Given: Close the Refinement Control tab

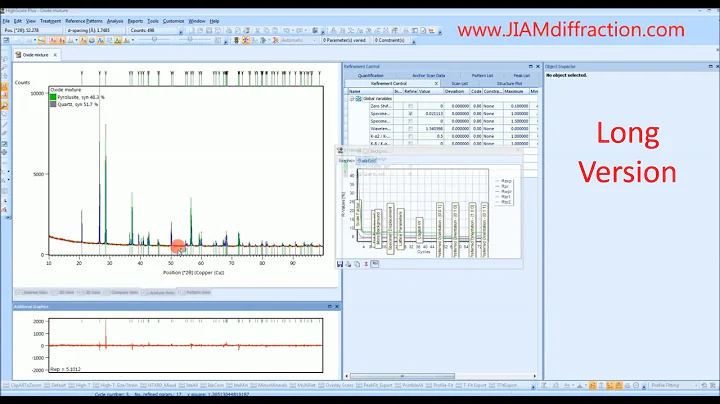Looking at the screenshot, I should pyautogui.click(x=436, y=84).
